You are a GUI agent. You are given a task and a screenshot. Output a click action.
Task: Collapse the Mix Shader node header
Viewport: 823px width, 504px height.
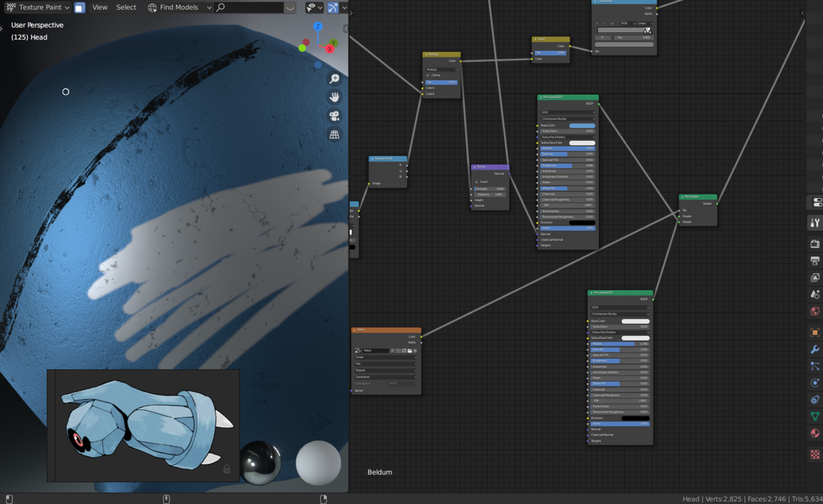pos(683,197)
